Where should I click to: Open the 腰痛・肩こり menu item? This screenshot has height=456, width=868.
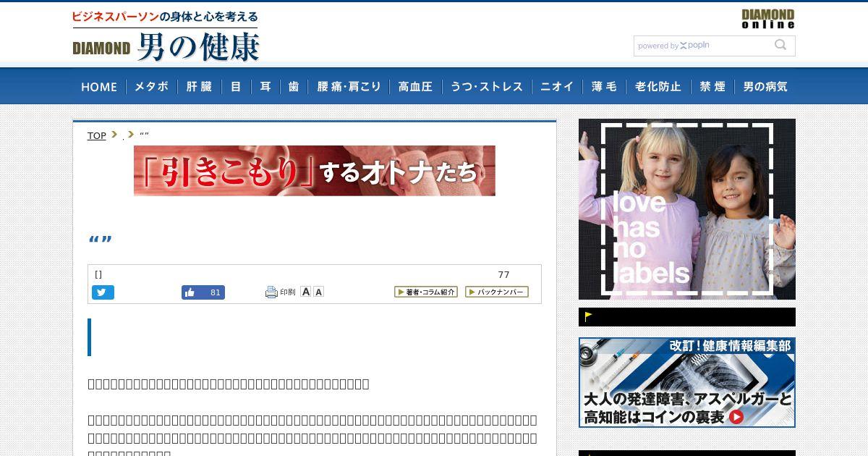point(349,86)
